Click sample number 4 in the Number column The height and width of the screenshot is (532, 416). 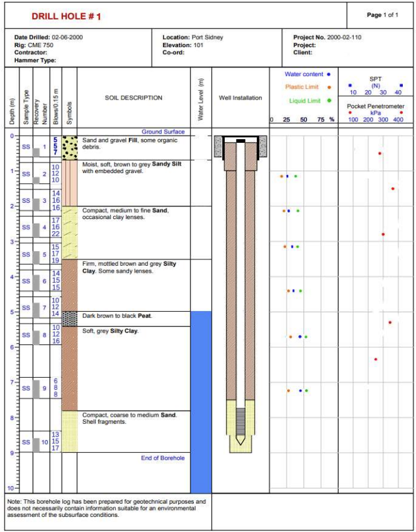[45, 227]
